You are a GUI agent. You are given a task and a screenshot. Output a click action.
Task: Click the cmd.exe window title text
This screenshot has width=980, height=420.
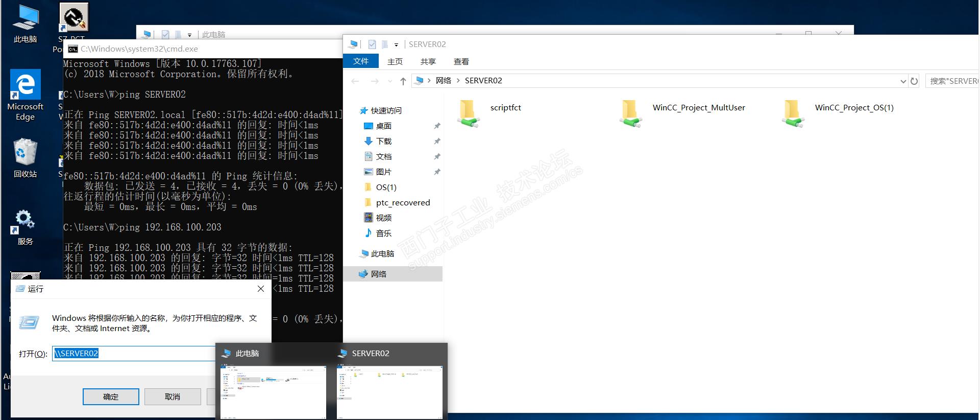[139, 49]
